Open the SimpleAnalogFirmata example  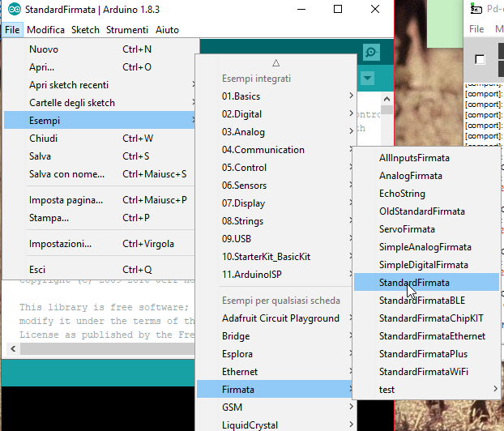426,247
